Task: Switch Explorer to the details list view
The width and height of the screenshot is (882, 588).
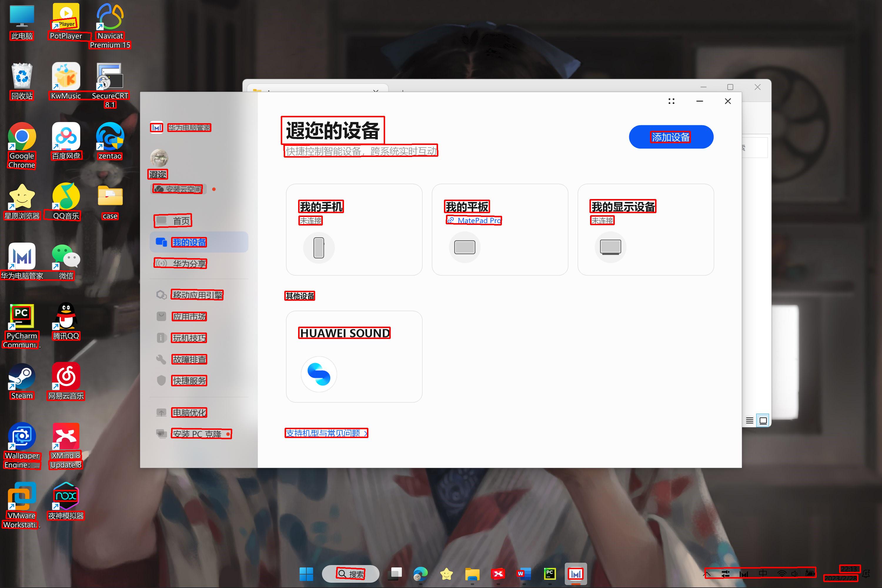Action: [749, 420]
